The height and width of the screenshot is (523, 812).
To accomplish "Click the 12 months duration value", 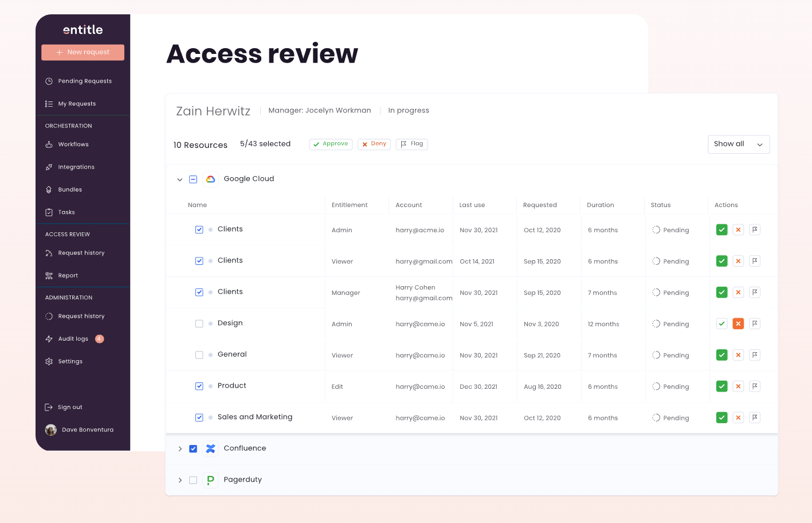I will (x=603, y=325).
